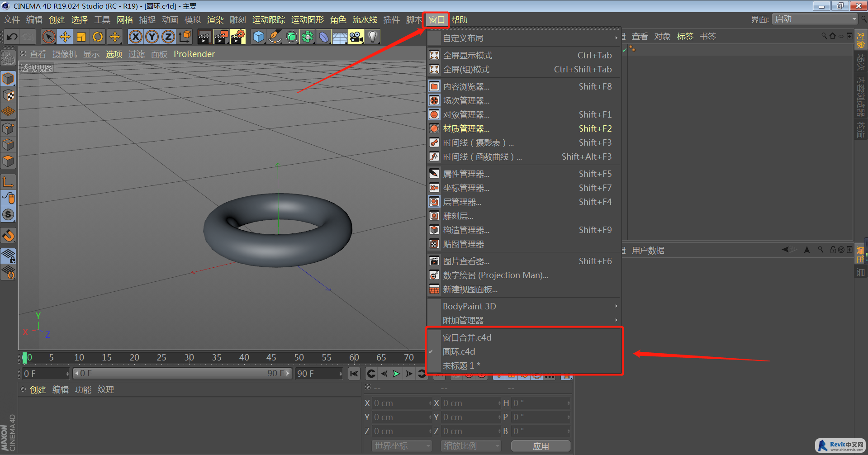Viewport: 868px width, 455px height.
Task: Click the green timeline playhead marker
Action: [24, 358]
